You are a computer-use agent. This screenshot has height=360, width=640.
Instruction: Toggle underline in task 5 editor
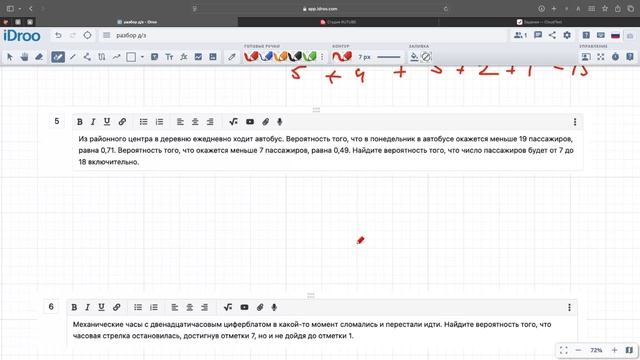pyautogui.click(x=107, y=122)
